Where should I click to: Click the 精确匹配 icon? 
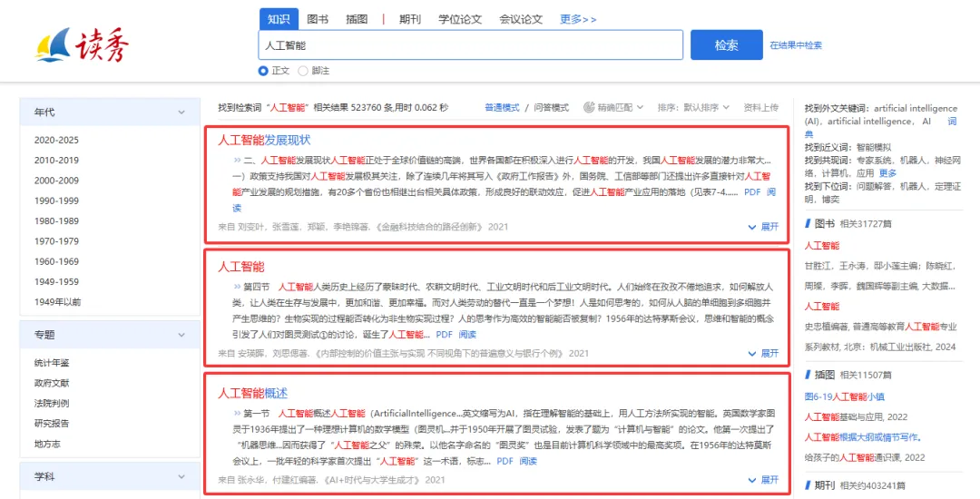pos(589,107)
